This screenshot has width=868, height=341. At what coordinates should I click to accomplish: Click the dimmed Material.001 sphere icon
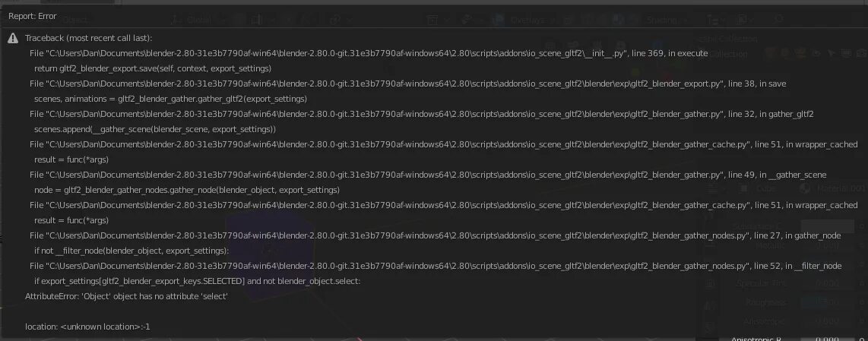pos(806,188)
